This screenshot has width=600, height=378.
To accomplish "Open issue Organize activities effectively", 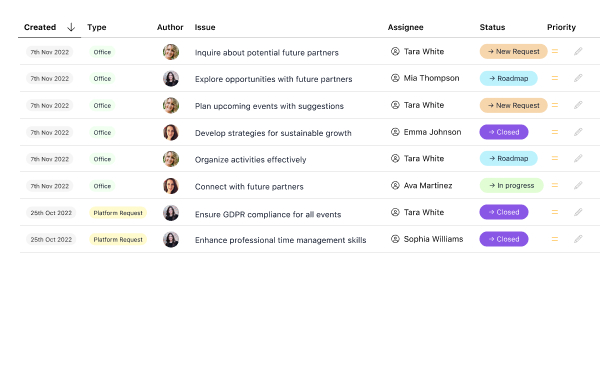I will [251, 160].
